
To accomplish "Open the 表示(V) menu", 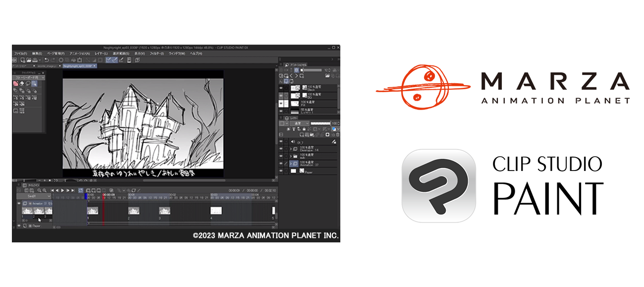I will pyautogui.click(x=140, y=54).
